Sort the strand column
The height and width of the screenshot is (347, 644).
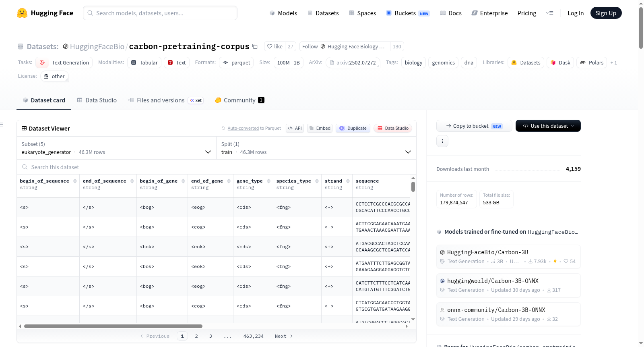348,181
